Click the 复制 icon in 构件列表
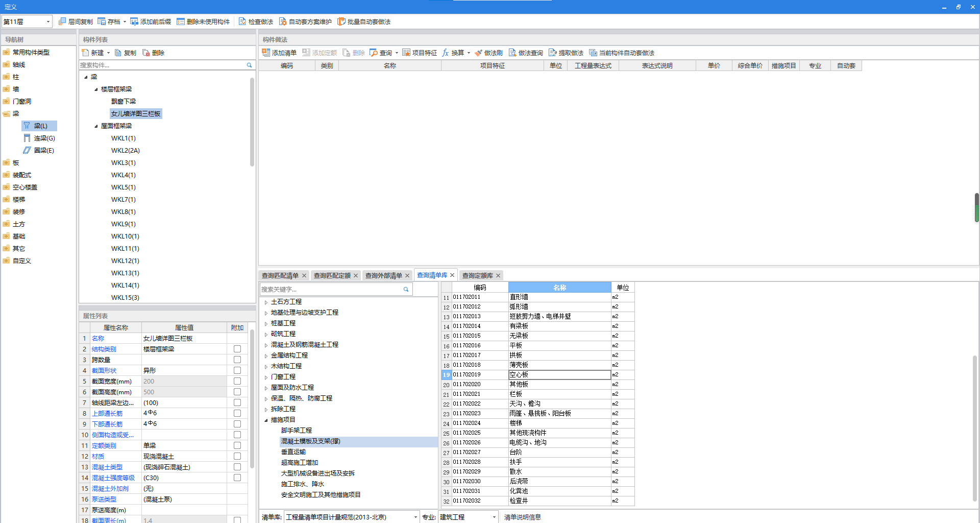Viewport: 980px width, 523px height. (118, 53)
